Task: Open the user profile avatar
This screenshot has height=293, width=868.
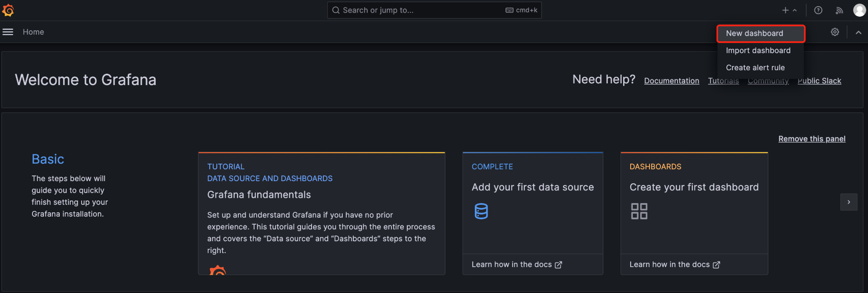Action: pos(859,10)
